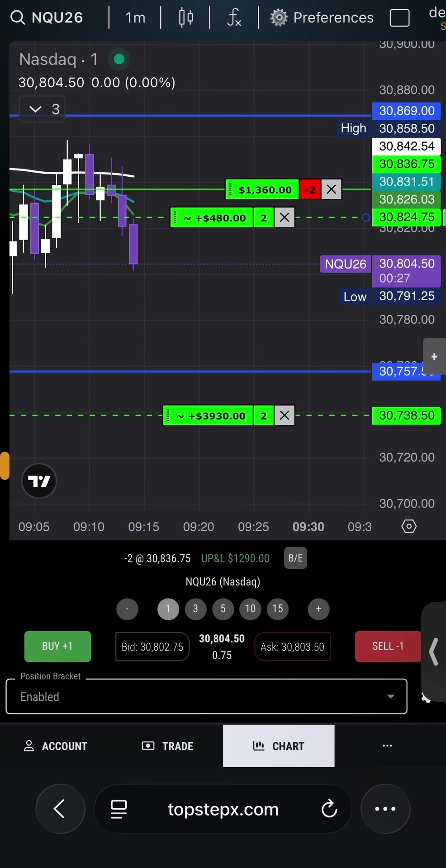Reload the topstepx.com page
This screenshot has height=868, width=446.
329,809
